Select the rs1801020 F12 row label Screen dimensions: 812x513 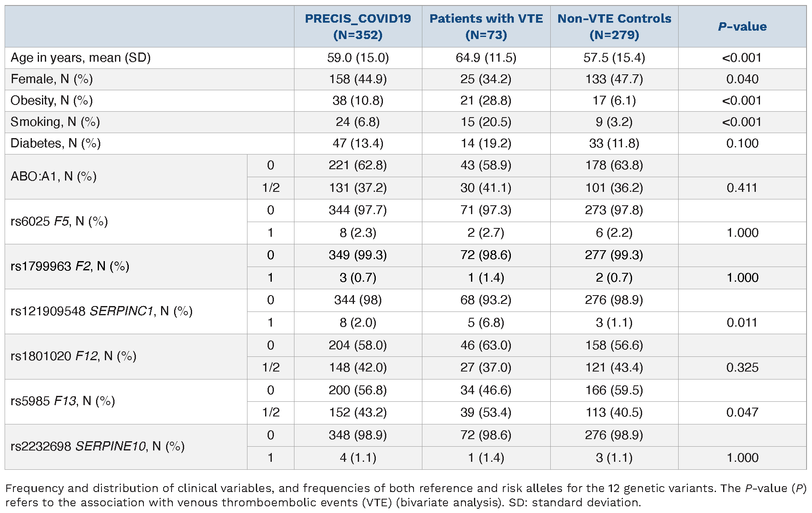click(x=73, y=356)
